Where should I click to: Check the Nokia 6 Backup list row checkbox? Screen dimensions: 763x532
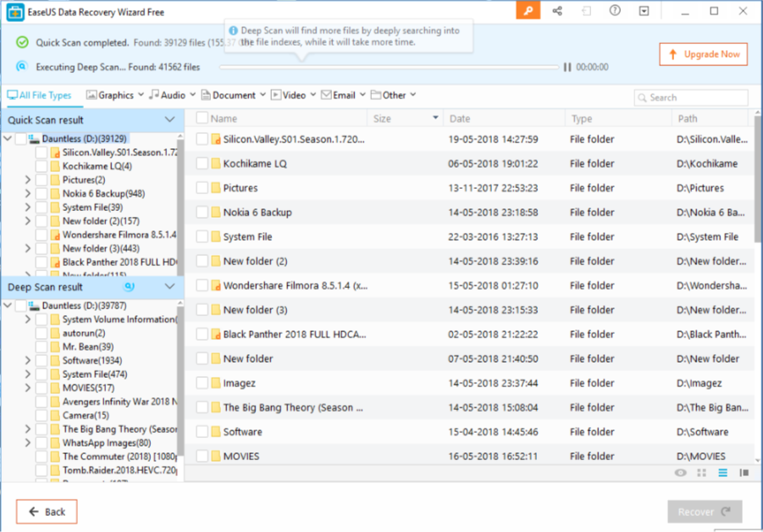pyautogui.click(x=202, y=213)
